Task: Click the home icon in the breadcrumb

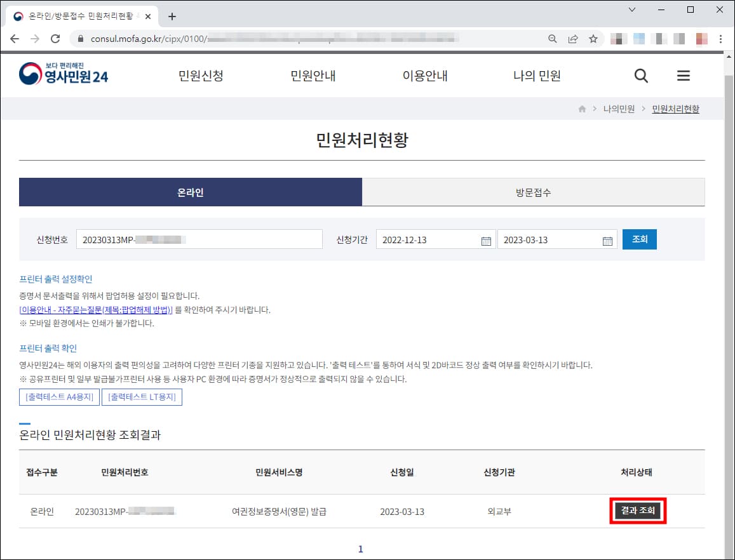Action: coord(582,109)
